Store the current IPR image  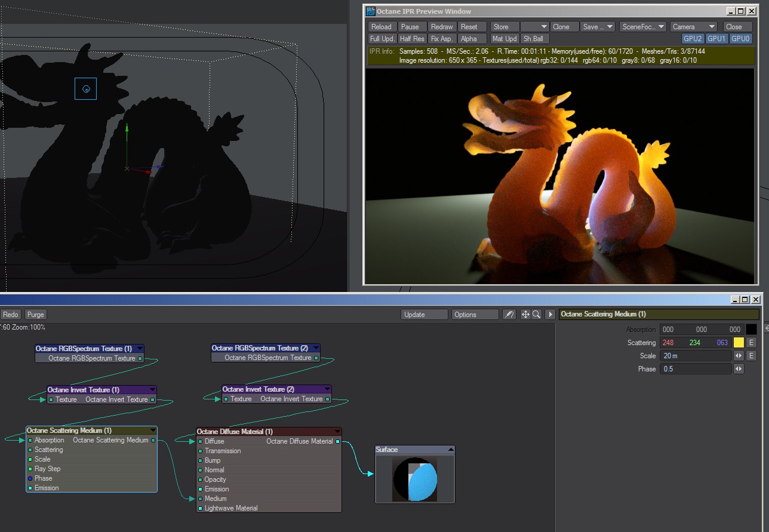tap(505, 27)
